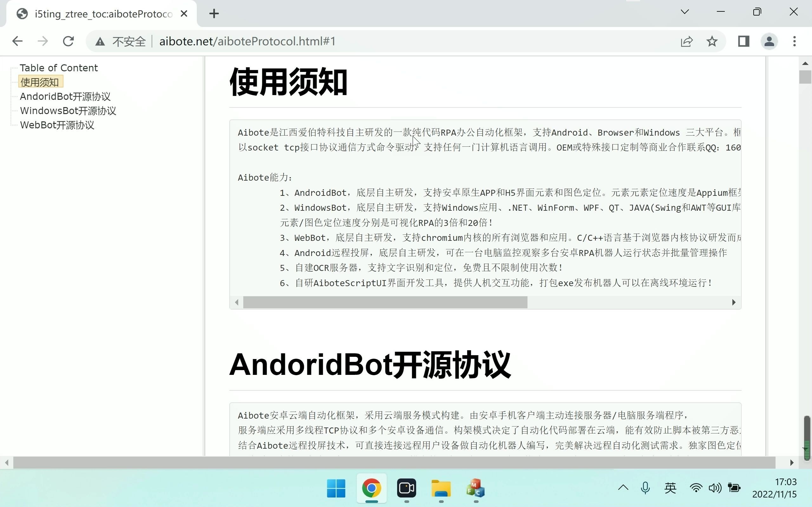Click the vertical scrollbar track

(806, 234)
